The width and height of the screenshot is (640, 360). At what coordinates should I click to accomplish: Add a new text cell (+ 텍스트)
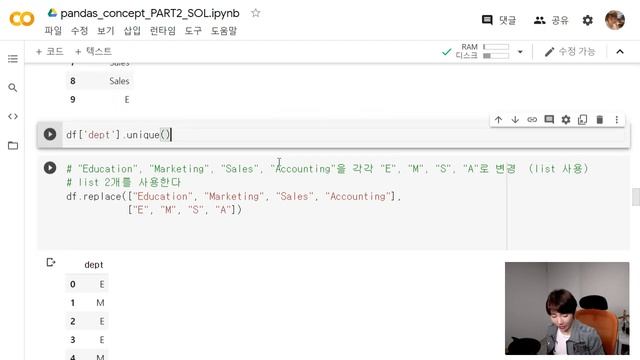tap(93, 51)
